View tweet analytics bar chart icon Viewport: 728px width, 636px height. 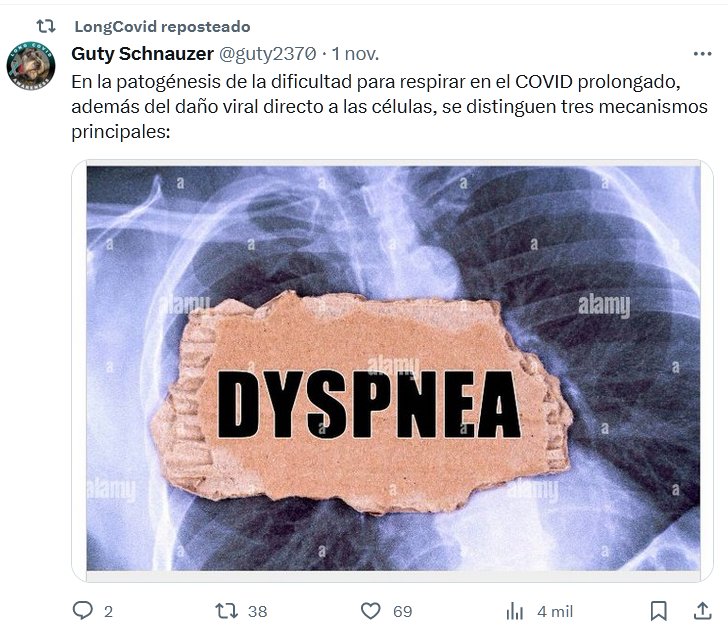514,611
